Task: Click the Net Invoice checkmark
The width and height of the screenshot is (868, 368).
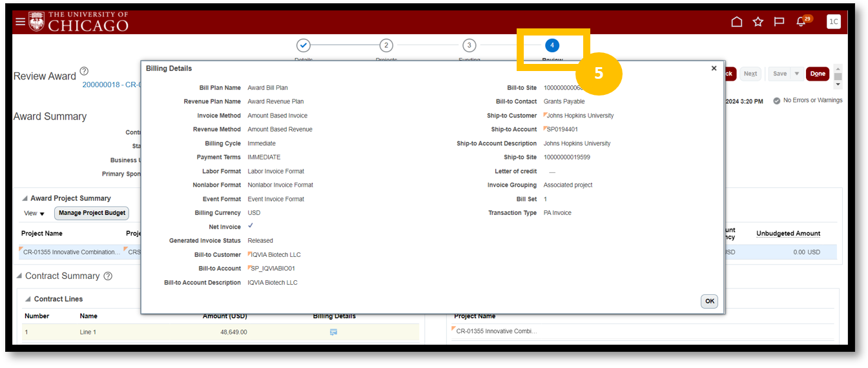Action: (251, 226)
